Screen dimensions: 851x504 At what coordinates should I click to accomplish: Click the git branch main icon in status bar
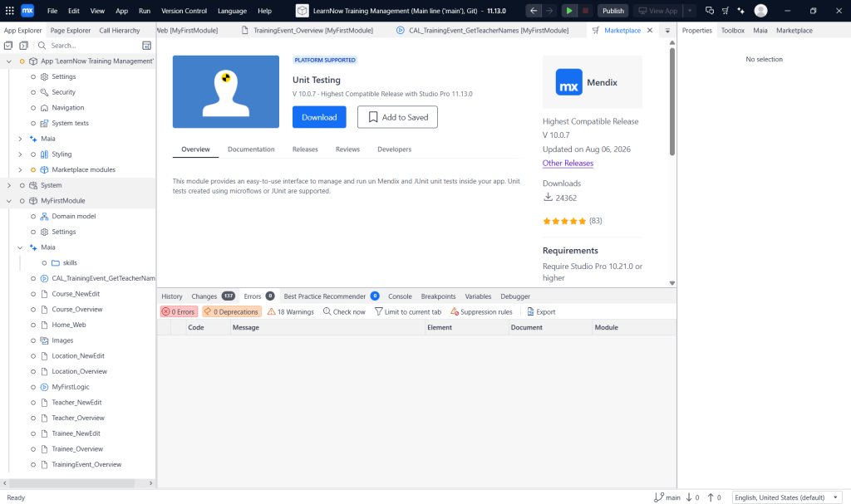659,497
